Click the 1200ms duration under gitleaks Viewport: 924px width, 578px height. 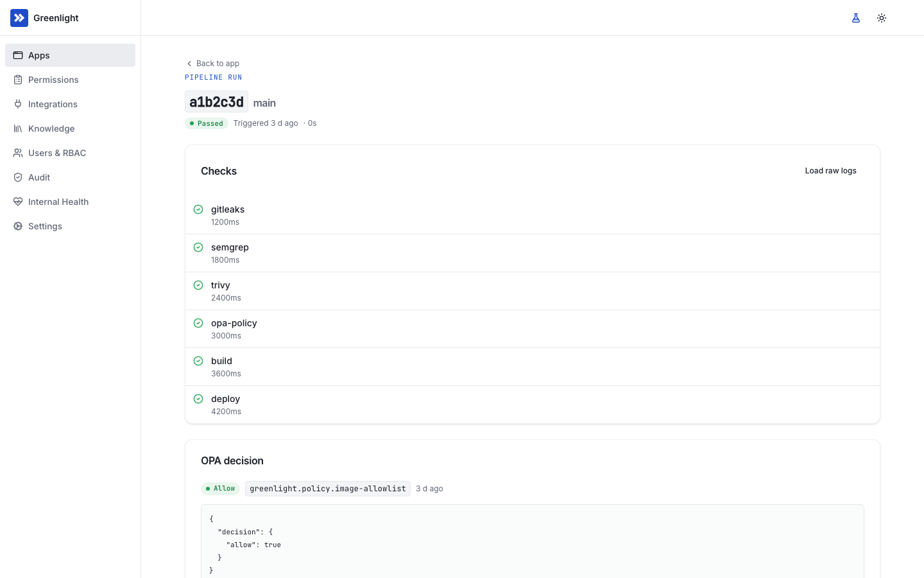[225, 222]
